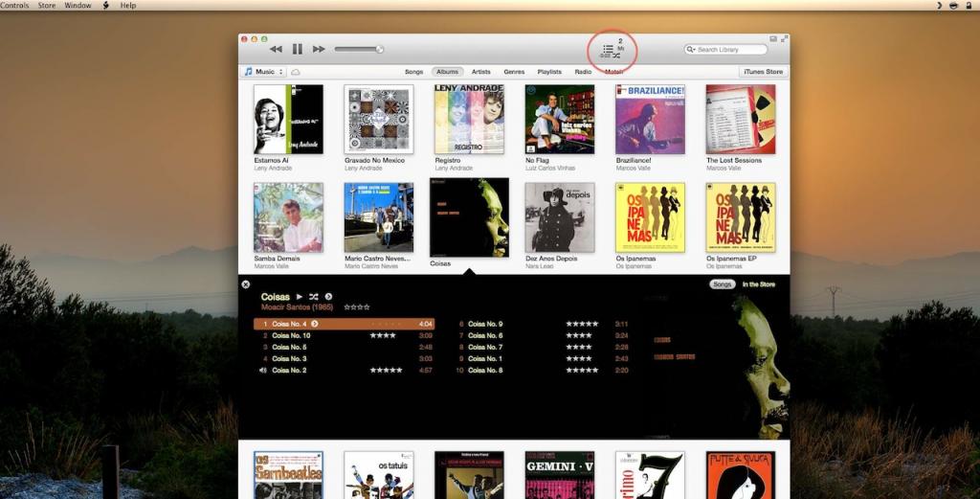Enter full screen using the arrows icon

click(x=785, y=38)
